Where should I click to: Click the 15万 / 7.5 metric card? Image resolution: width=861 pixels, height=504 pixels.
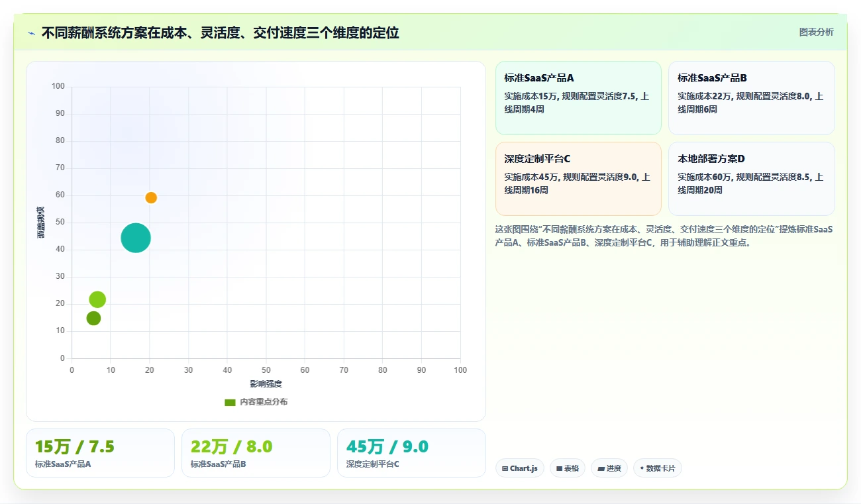coord(100,453)
